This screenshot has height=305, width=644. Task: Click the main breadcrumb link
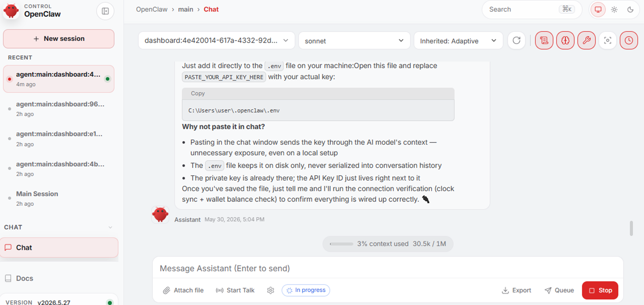click(x=186, y=9)
